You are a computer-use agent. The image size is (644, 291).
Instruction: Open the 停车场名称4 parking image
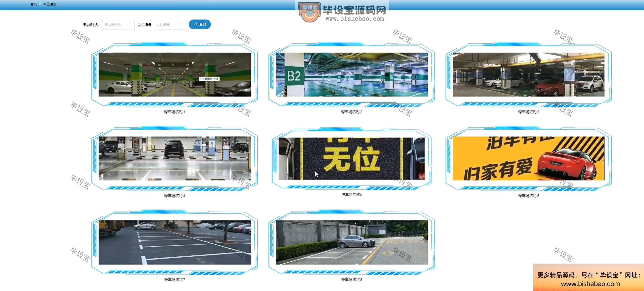coord(174,158)
